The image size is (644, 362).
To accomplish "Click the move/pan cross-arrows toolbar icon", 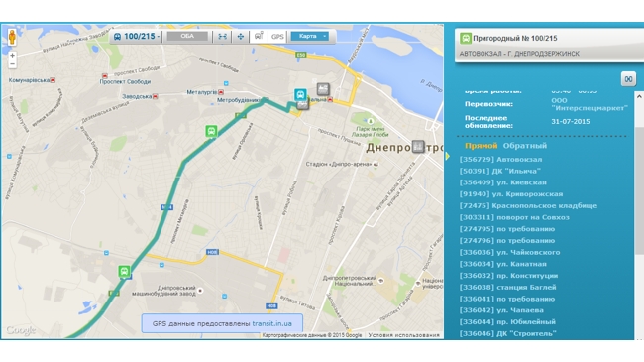I will point(241,37).
